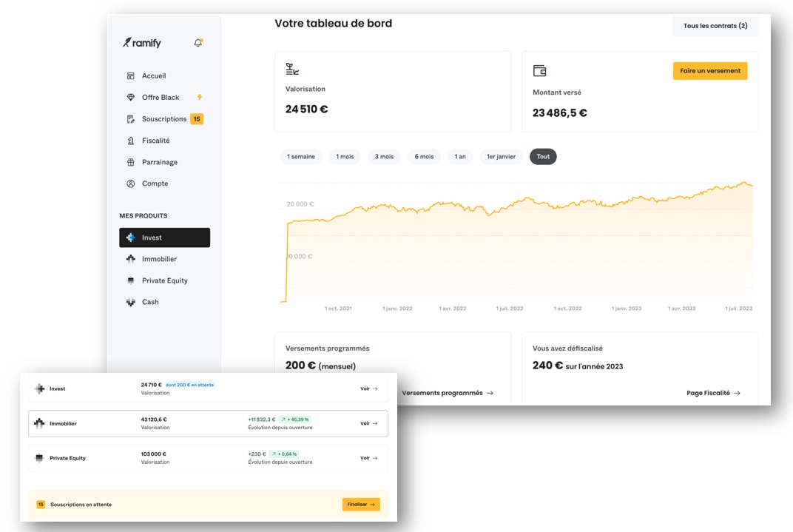Click the Invest icon in the product list row
The height and width of the screenshot is (532, 793).
(x=39, y=389)
